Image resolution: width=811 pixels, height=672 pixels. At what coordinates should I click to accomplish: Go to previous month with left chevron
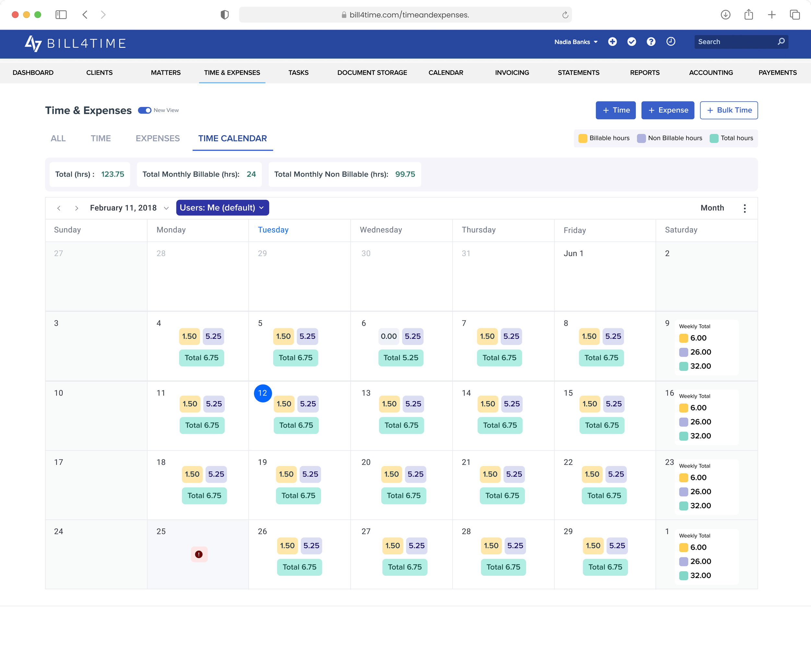coord(59,208)
